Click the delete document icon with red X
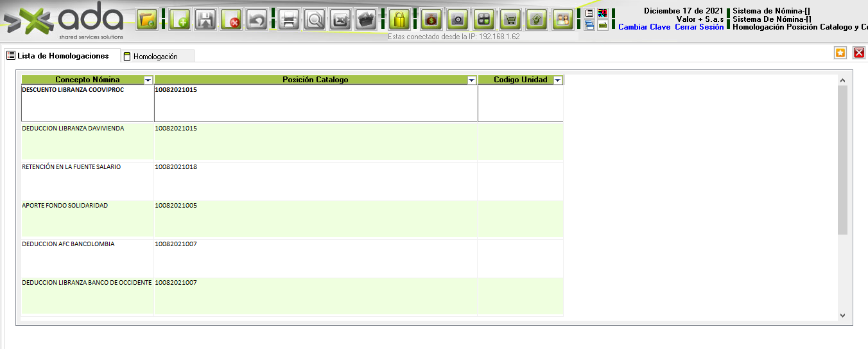The height and width of the screenshot is (349, 868). point(231,19)
